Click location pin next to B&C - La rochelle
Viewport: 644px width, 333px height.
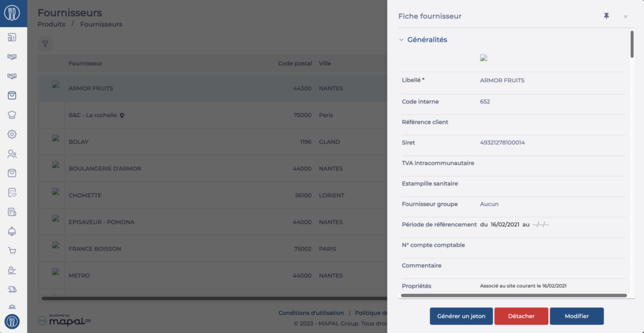pos(122,116)
